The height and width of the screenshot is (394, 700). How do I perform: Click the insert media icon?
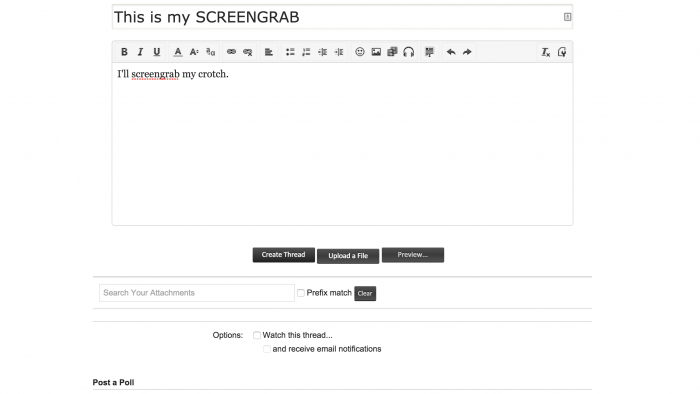392,52
